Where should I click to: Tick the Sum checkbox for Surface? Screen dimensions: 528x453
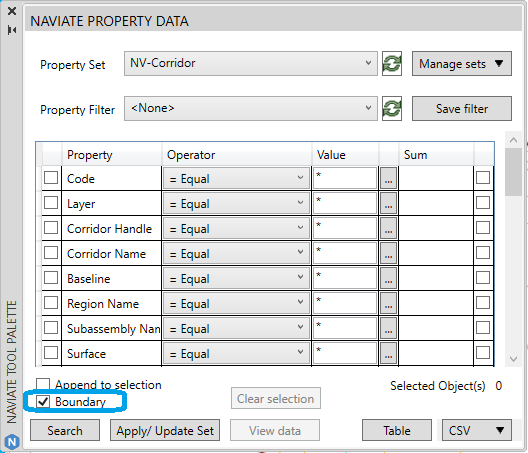tap(483, 353)
